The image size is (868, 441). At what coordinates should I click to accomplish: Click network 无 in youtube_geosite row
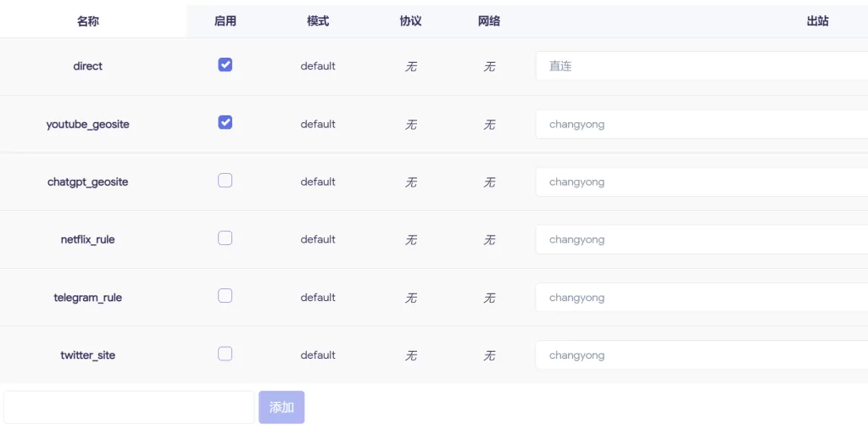[x=489, y=125]
